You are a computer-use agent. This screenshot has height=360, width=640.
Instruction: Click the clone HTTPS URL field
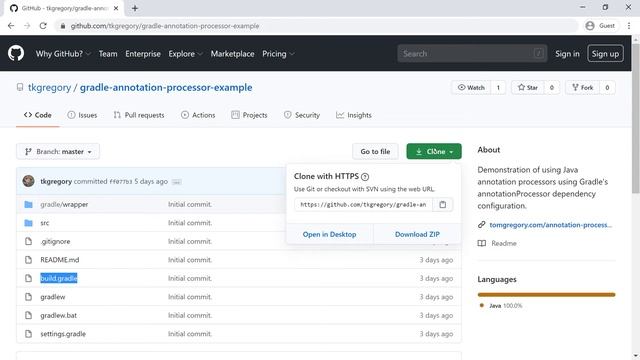[x=363, y=204]
